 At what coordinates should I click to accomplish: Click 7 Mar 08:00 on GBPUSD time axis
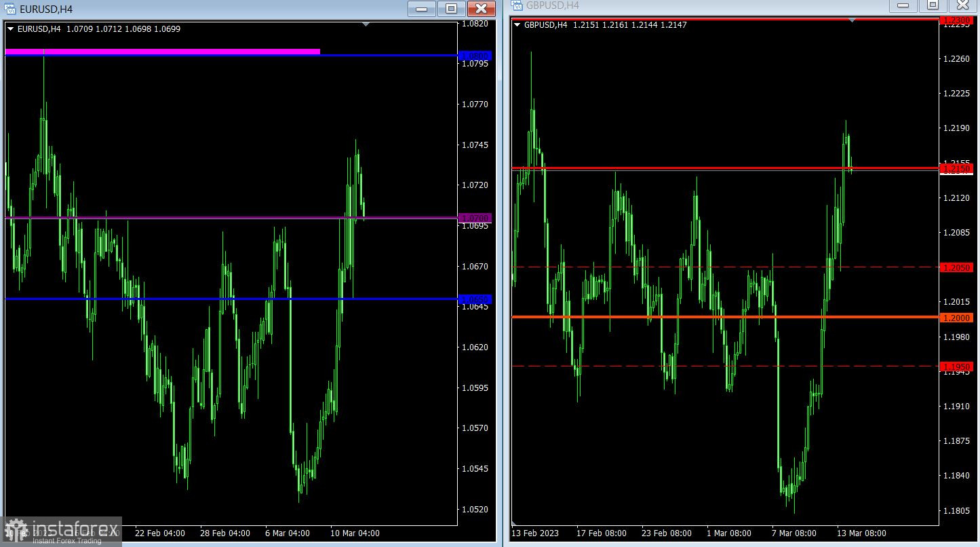click(x=794, y=533)
